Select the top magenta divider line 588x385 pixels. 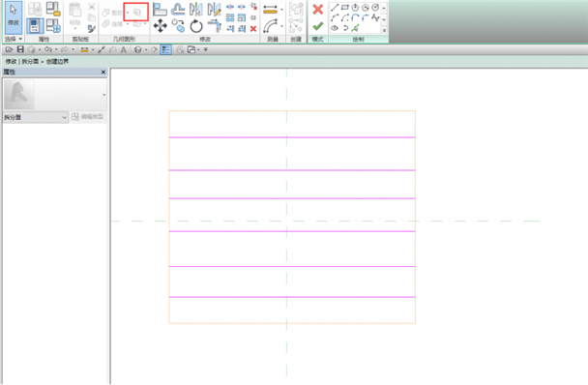(292, 137)
